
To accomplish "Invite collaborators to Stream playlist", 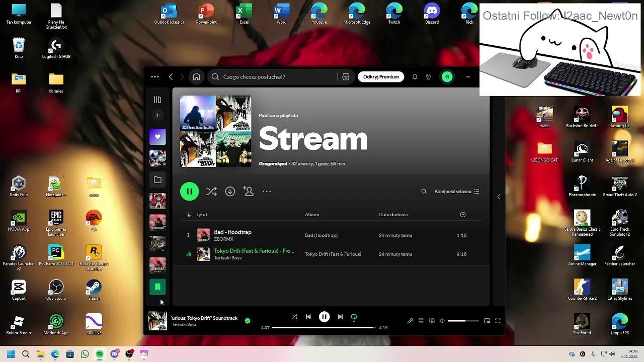I will tap(248, 192).
